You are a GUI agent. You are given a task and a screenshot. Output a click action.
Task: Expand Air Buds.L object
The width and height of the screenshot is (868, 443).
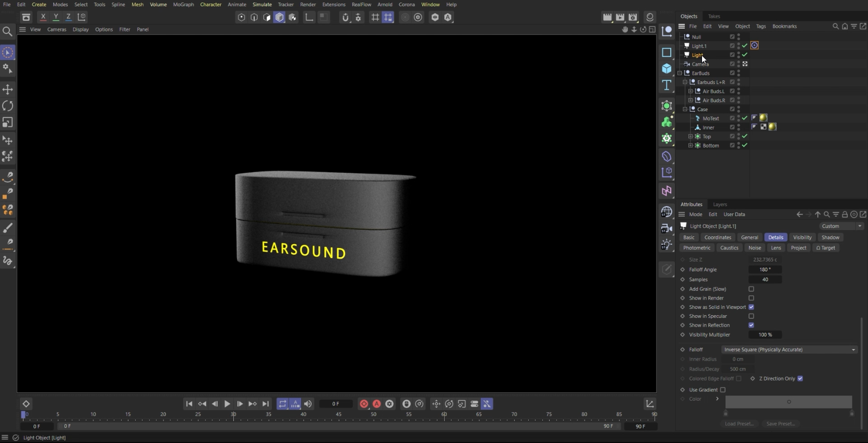(x=691, y=91)
